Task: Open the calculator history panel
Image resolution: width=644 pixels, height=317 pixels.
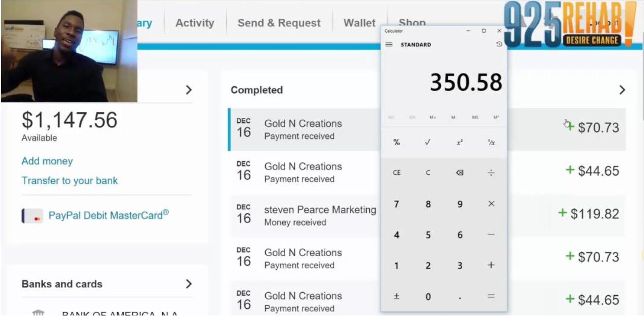Action: 499,45
